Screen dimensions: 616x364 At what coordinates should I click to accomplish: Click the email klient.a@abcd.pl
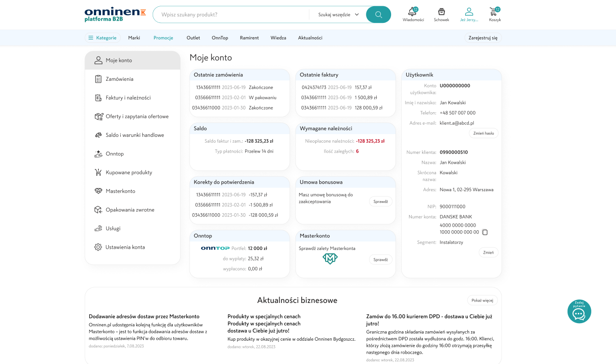coord(457,123)
